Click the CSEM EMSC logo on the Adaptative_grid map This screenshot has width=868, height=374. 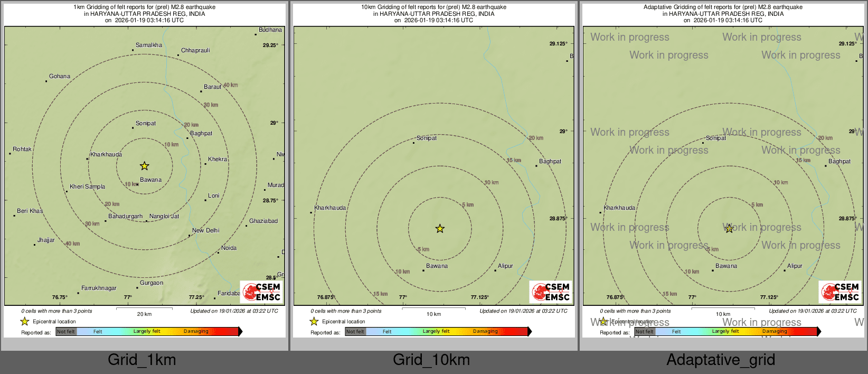pos(841,292)
